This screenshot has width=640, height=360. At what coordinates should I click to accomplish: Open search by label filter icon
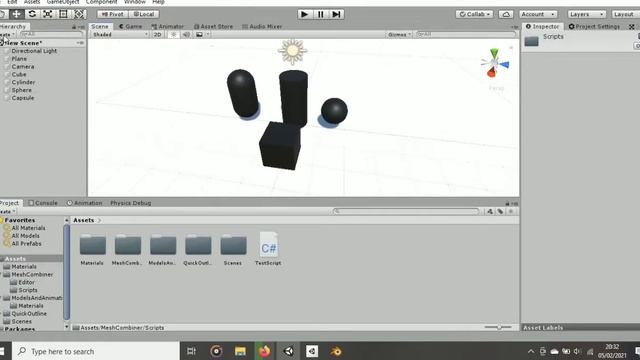[x=500, y=211]
